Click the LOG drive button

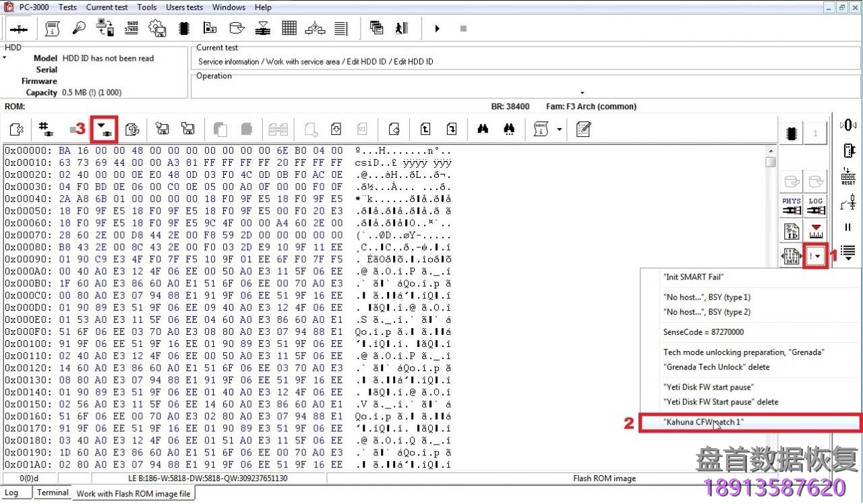(816, 206)
